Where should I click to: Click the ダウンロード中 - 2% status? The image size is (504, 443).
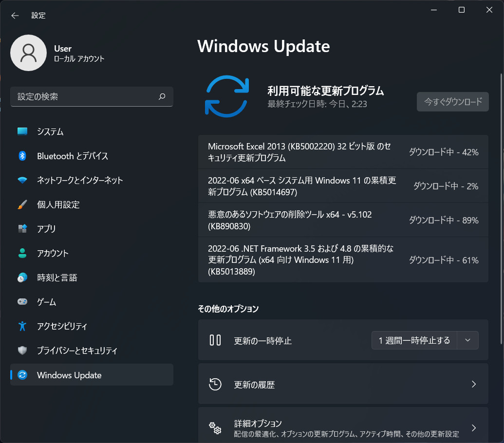[x=446, y=186]
